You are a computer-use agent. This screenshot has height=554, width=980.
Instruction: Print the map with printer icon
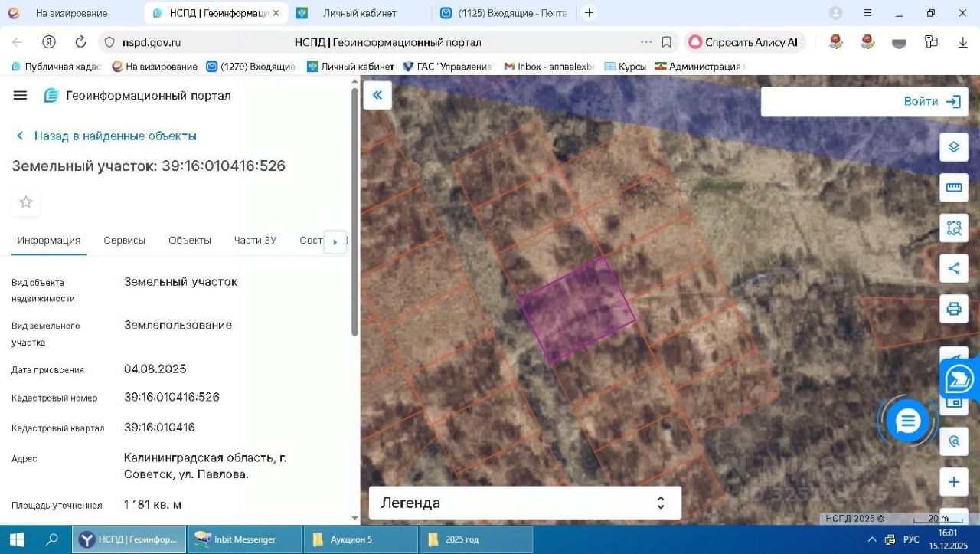coord(954,309)
